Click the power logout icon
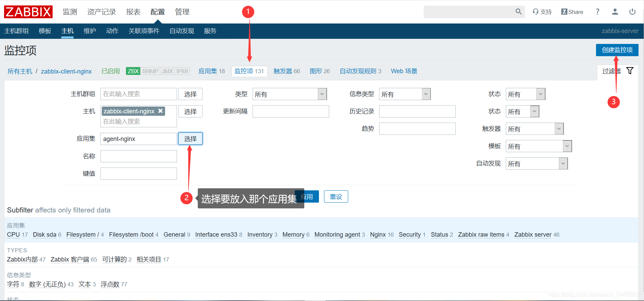 [x=632, y=12]
